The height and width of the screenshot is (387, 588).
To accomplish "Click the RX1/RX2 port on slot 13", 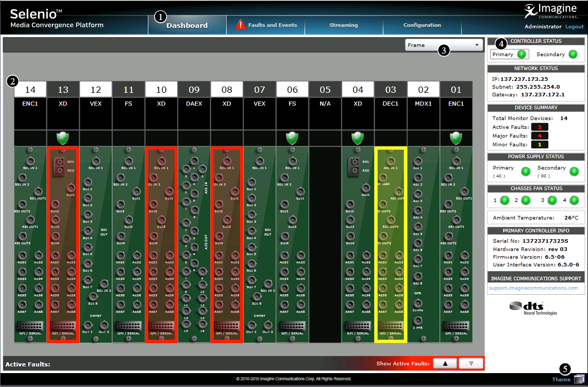I will (59, 166).
